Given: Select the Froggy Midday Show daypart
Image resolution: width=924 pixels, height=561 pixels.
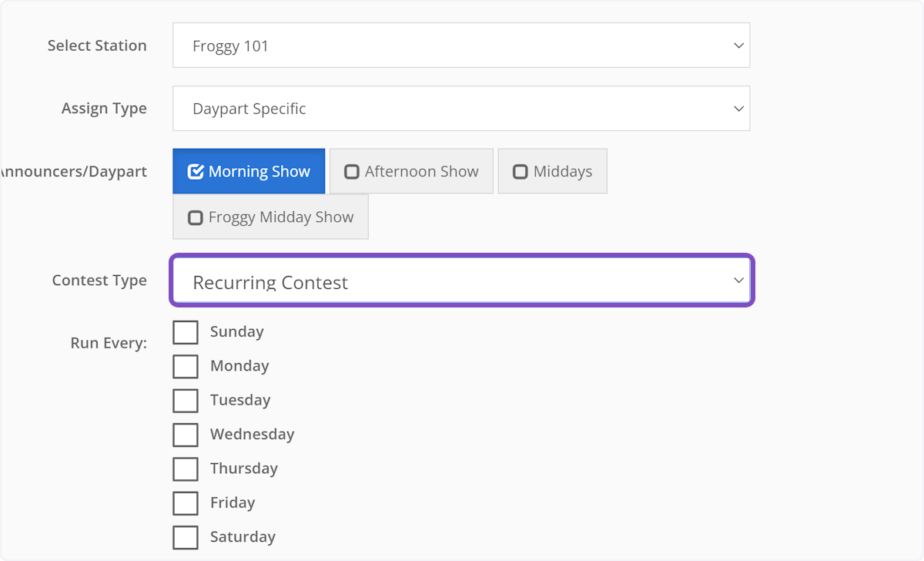Looking at the screenshot, I should click(x=270, y=217).
